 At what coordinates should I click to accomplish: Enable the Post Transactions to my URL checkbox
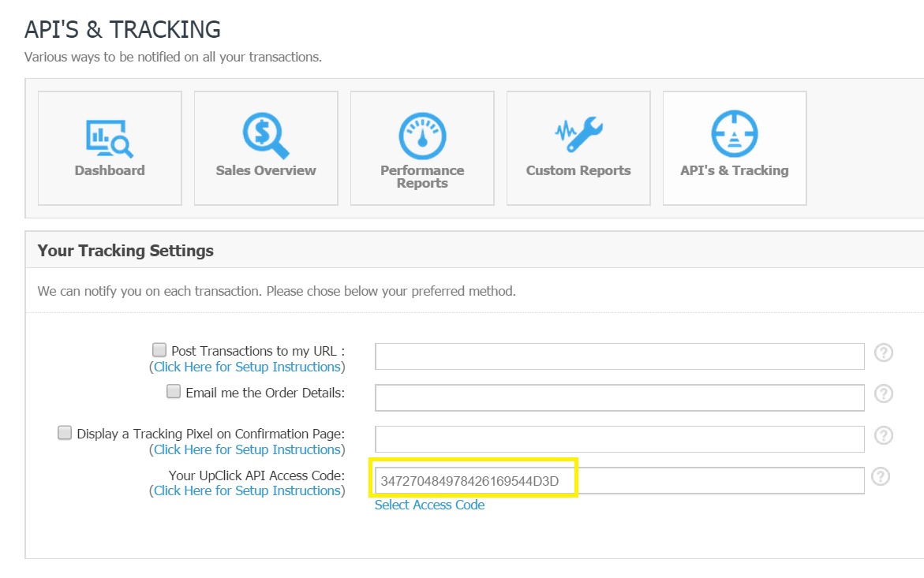(159, 349)
